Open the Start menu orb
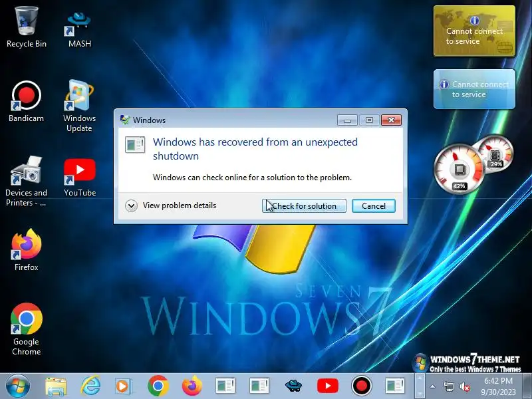The width and height of the screenshot is (532, 399). [x=18, y=386]
